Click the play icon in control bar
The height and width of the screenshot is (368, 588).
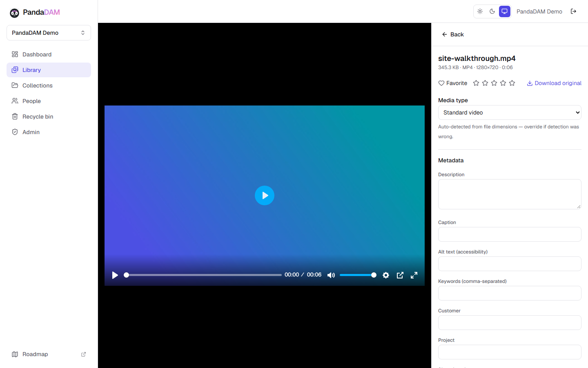[115, 275]
